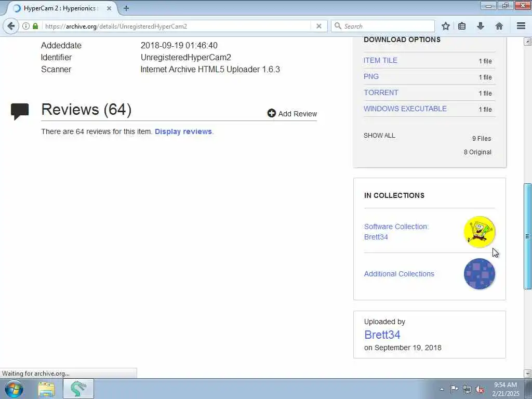This screenshot has width=532, height=399.
Task: Click the Add Review plus icon
Action: pyautogui.click(x=271, y=113)
